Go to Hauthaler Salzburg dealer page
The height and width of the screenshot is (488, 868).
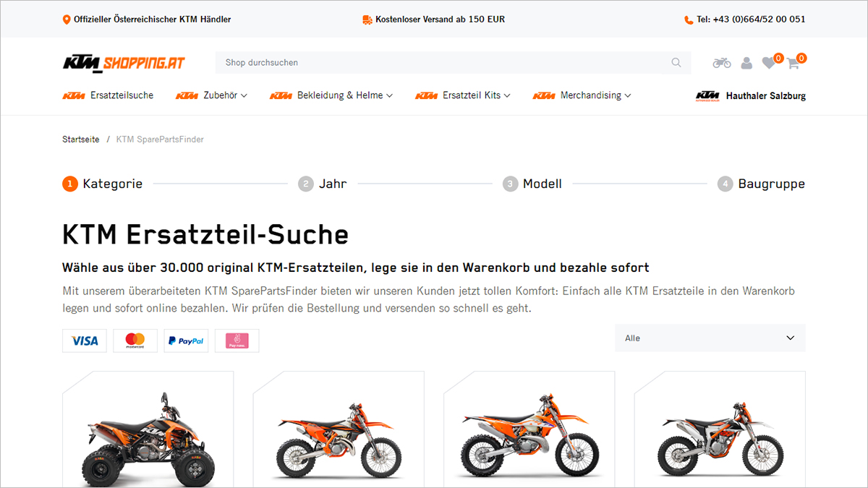pos(765,95)
